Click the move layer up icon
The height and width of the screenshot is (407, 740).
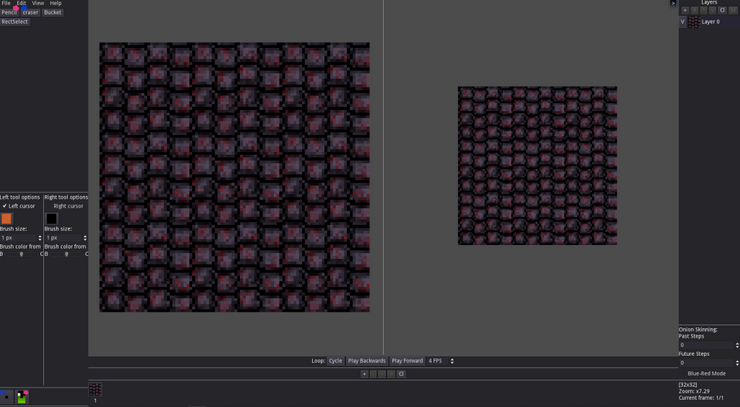[x=704, y=10]
